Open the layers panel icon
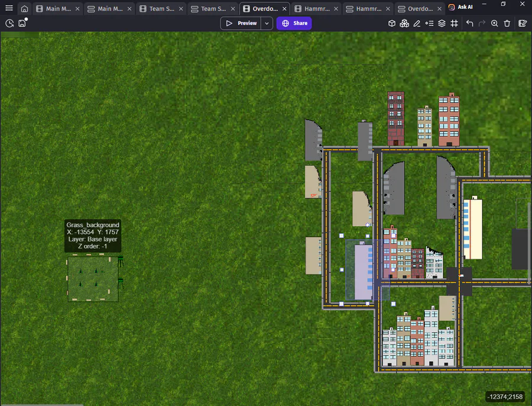The image size is (532, 406). coord(442,23)
